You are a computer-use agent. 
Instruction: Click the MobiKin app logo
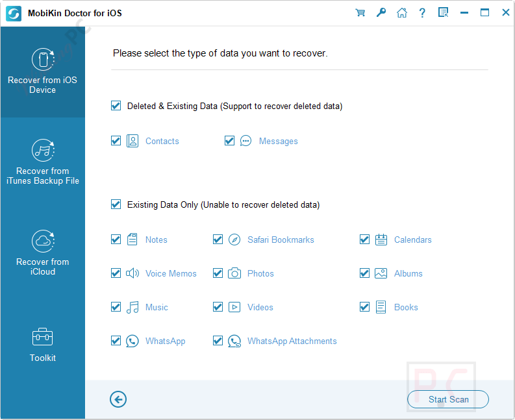tap(14, 14)
